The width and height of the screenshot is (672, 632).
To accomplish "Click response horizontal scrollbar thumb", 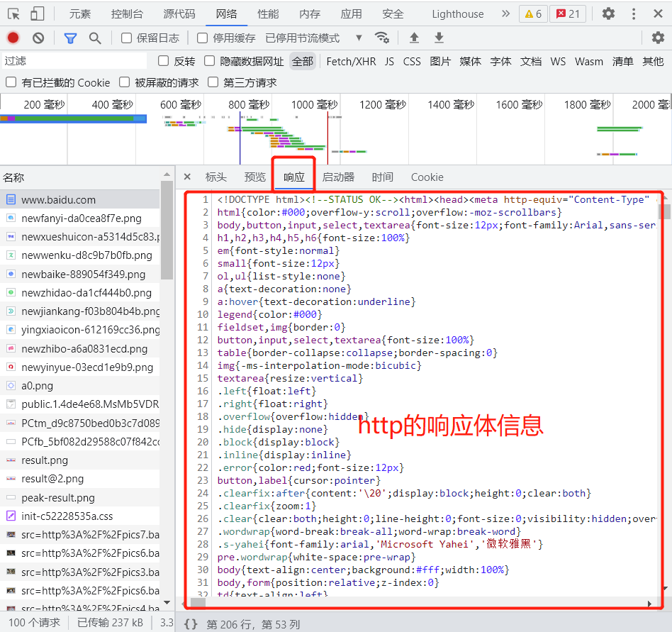I will coord(198,603).
